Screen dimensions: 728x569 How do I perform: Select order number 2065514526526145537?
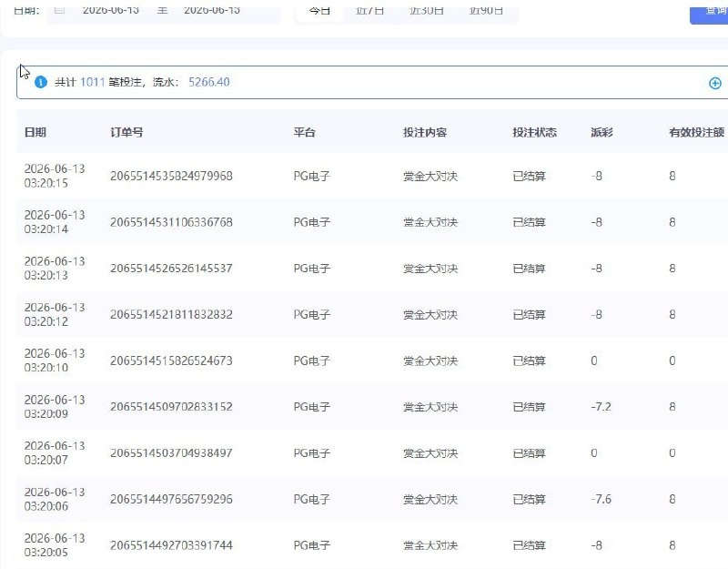pyautogui.click(x=171, y=269)
